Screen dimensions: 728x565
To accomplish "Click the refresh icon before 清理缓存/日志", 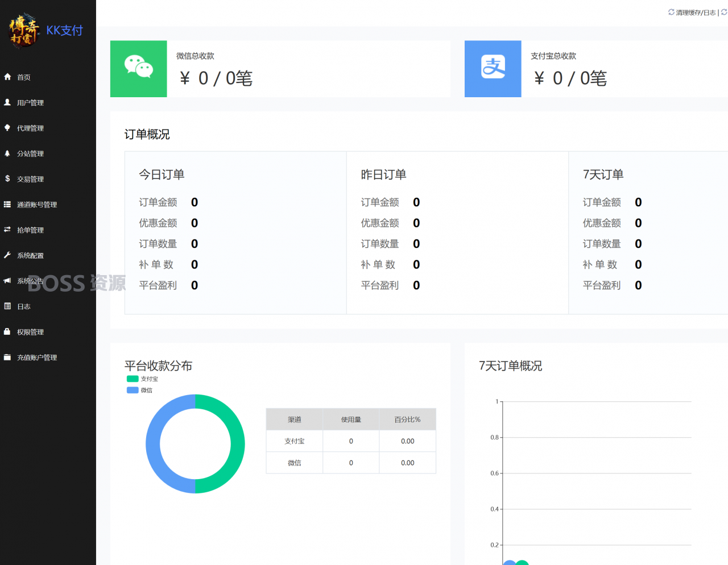I will pyautogui.click(x=671, y=12).
